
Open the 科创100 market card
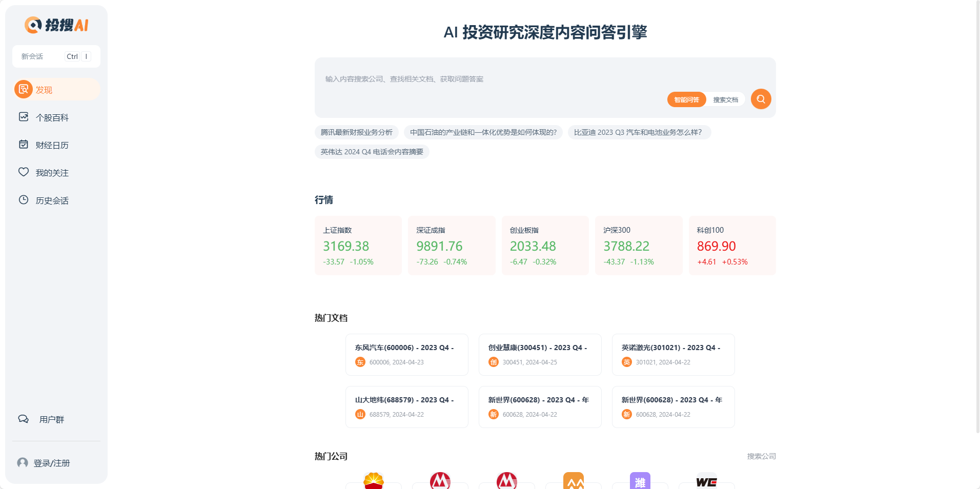click(x=732, y=246)
